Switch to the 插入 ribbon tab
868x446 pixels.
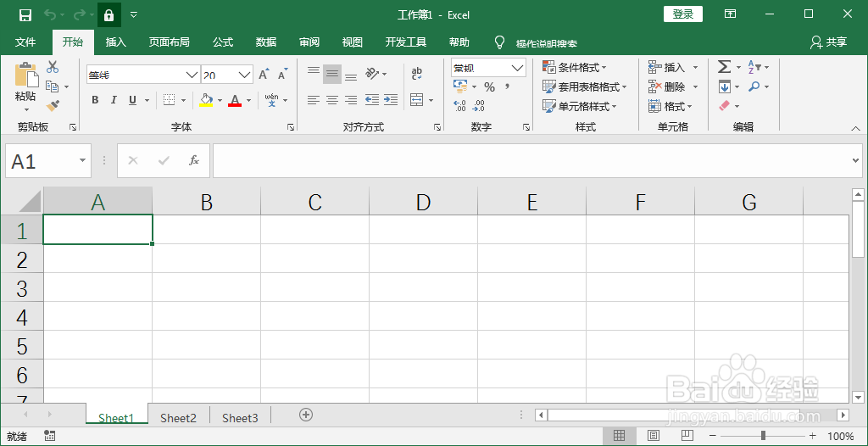[116, 42]
